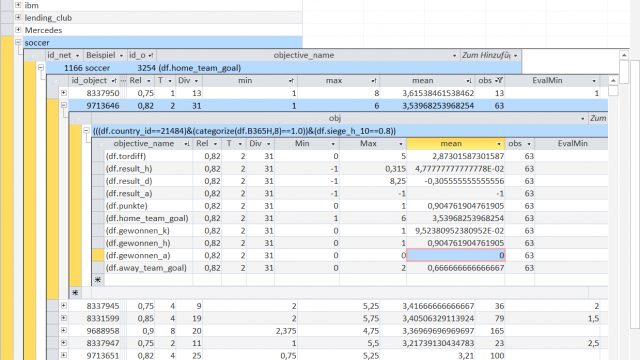Click the active mean cell showing 0

point(456,256)
